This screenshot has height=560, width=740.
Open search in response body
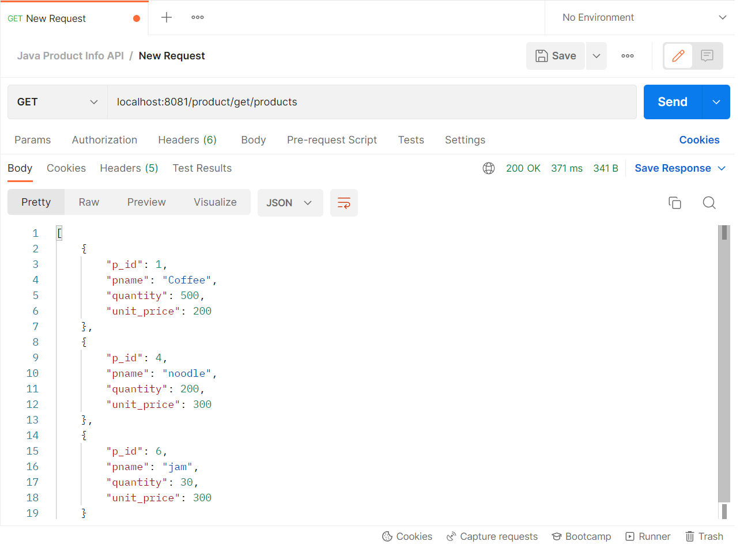(x=709, y=202)
